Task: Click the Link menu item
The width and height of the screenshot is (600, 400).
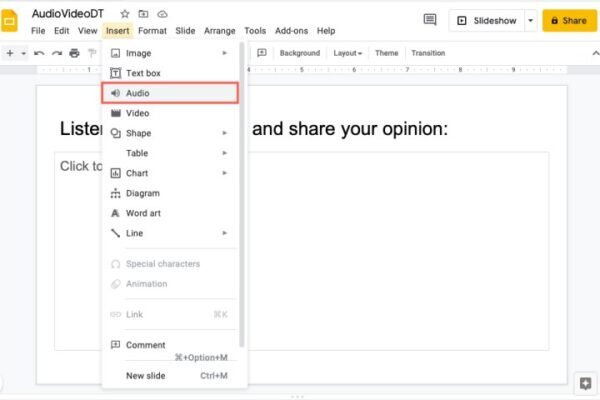Action: pos(170,314)
